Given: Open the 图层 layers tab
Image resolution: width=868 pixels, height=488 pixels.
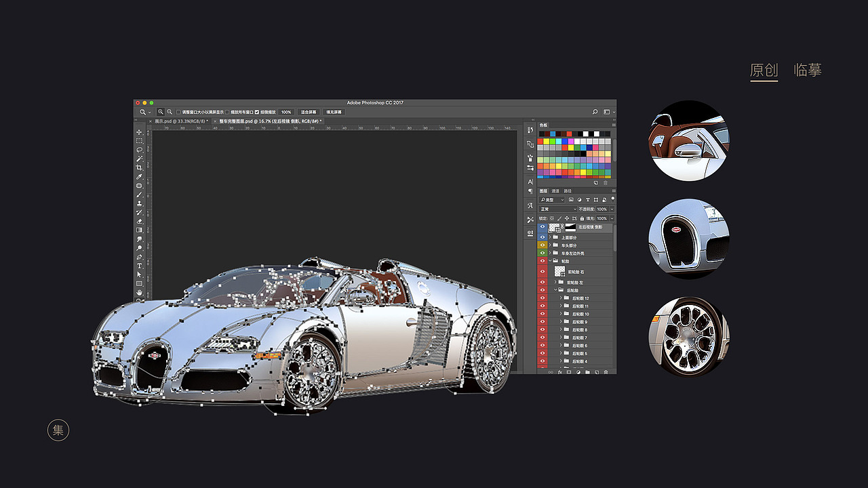Looking at the screenshot, I should pos(543,191).
